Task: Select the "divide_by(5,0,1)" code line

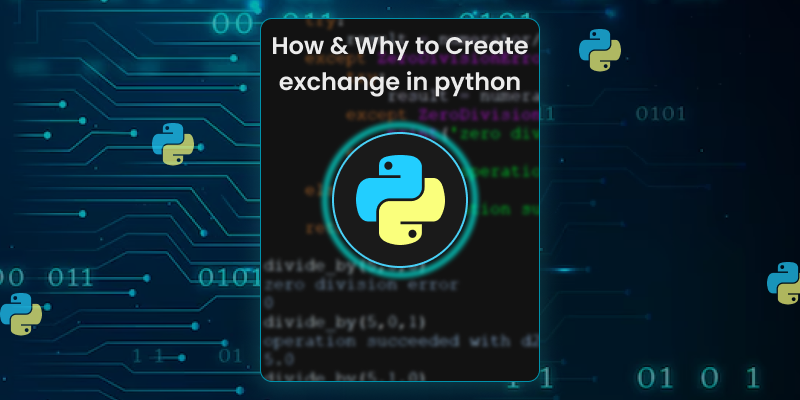Action: coord(332,322)
